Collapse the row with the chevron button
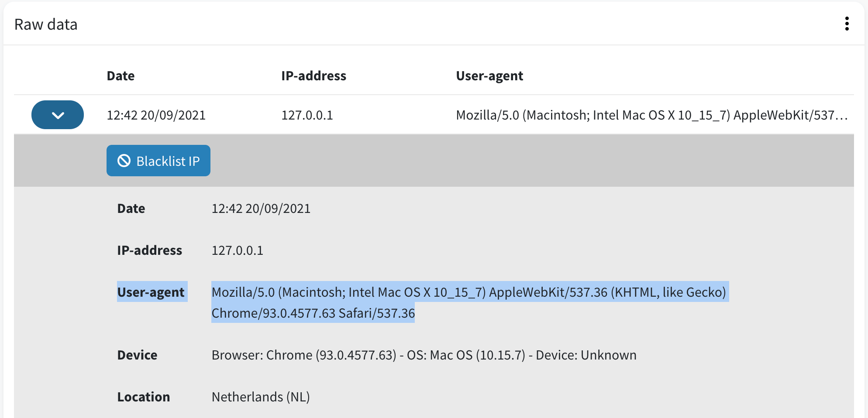The width and height of the screenshot is (868, 418). (x=58, y=115)
